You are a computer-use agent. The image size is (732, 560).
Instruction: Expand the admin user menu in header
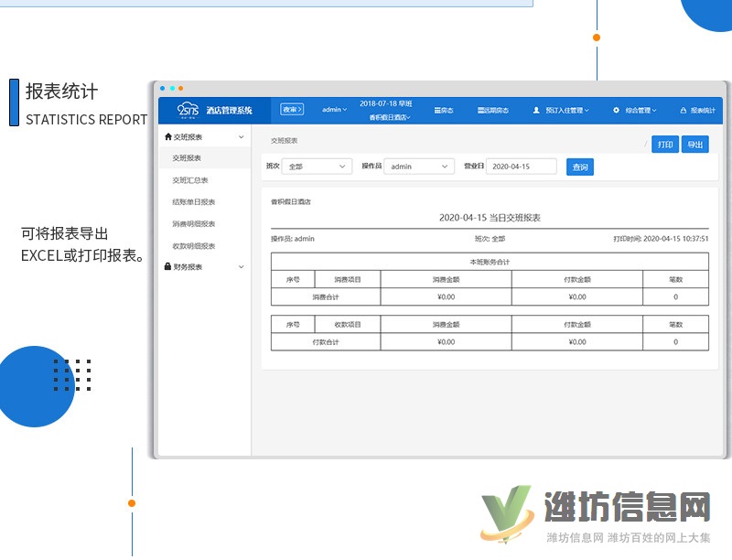334,110
